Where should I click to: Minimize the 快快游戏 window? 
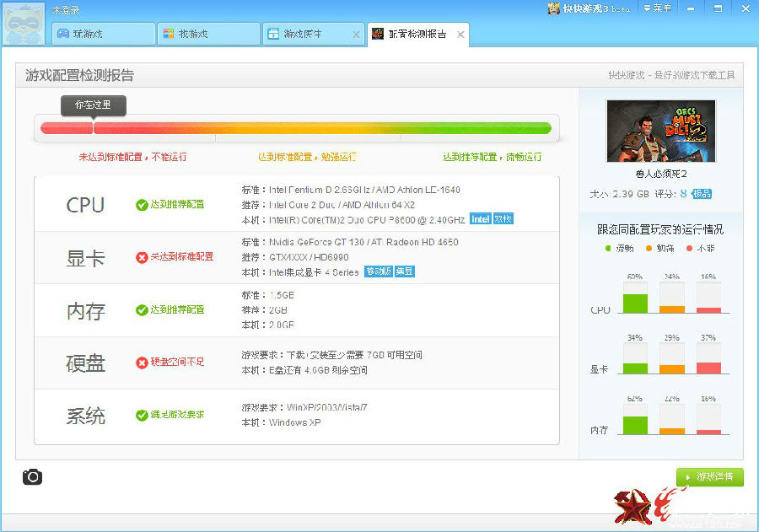click(x=691, y=8)
